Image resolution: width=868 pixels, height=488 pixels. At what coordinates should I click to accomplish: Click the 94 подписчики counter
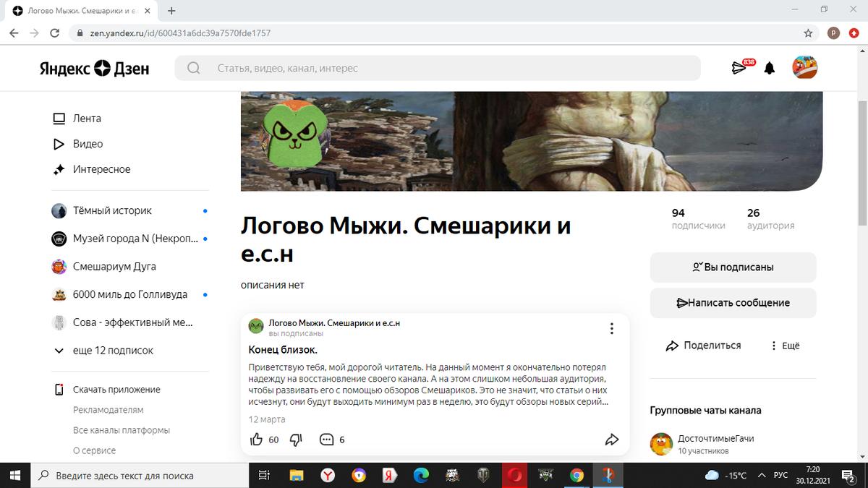click(x=698, y=219)
